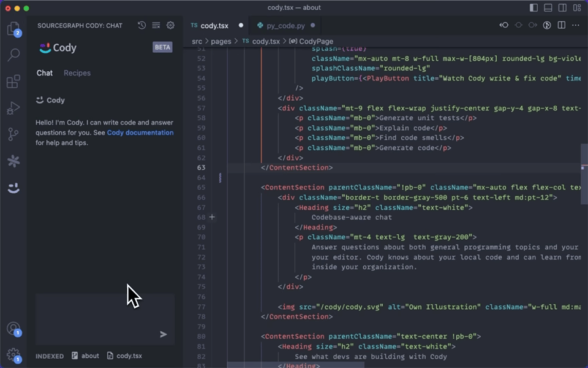Send a chat message with the arrow button
The width and height of the screenshot is (588, 368).
tap(163, 334)
